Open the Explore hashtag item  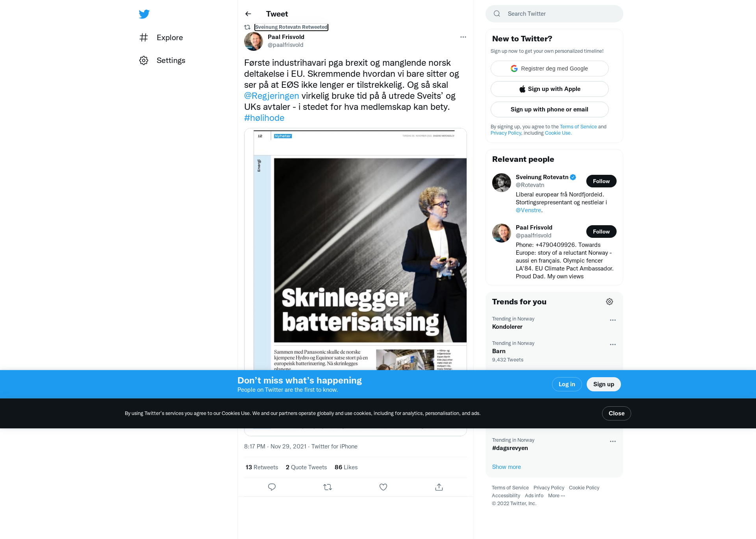(161, 37)
